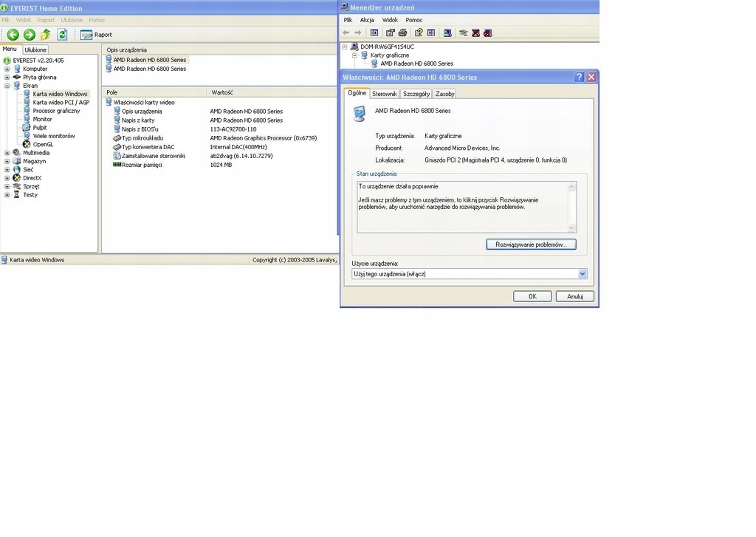This screenshot has height=537, width=756.
Task: Scan for hardware changes in Menedżer urządzeń
Action: [x=447, y=33]
